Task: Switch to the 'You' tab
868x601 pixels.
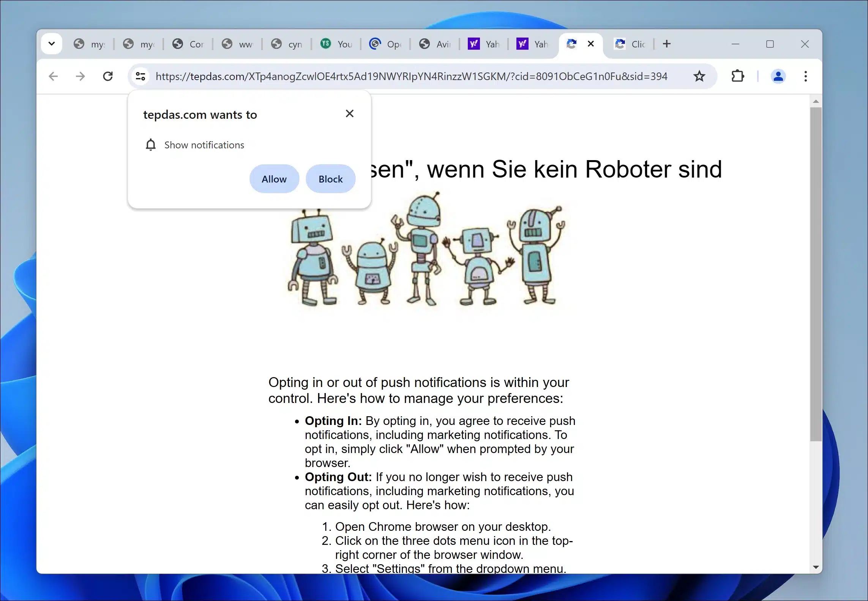Action: [x=336, y=44]
